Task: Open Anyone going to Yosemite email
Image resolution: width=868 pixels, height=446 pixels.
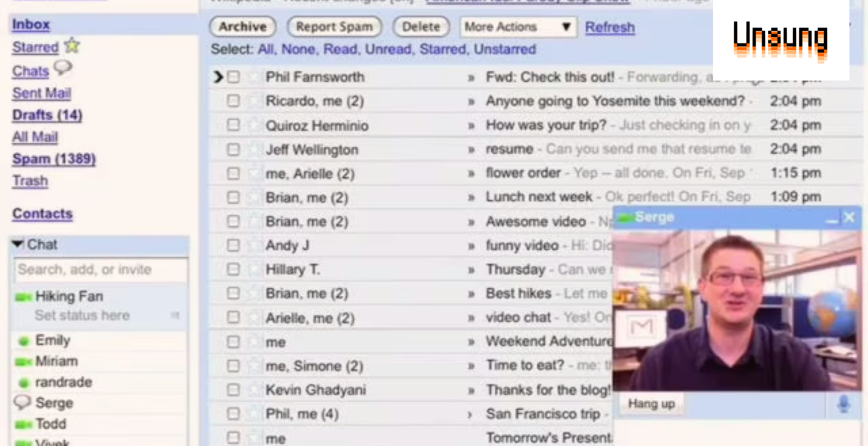Action: [615, 101]
